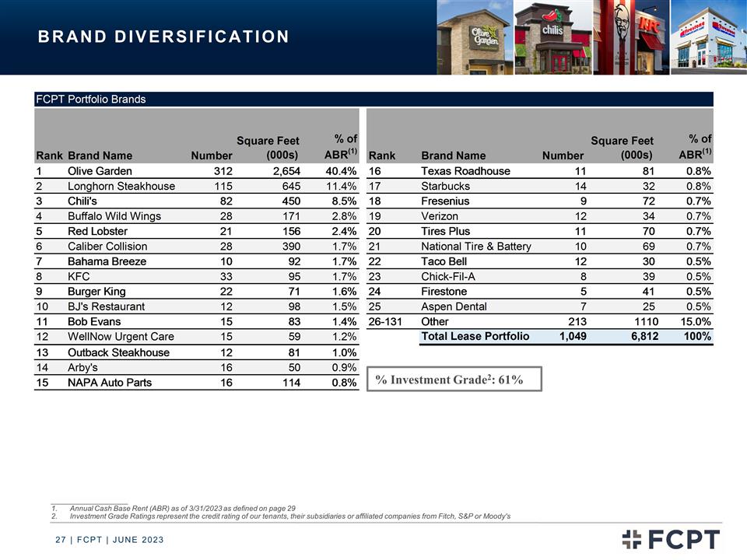
Task: Select the 'Caliber Collision' brand cell
Action: pos(107,247)
